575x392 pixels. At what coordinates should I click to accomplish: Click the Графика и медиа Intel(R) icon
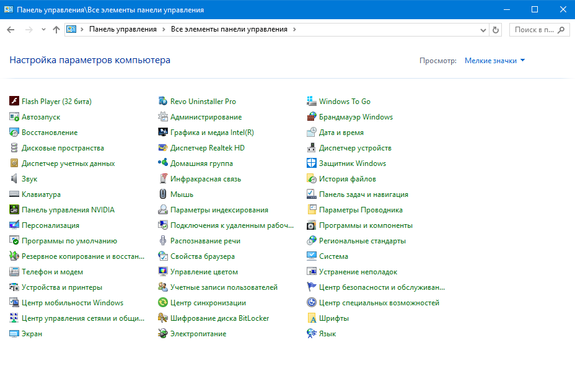click(x=163, y=133)
